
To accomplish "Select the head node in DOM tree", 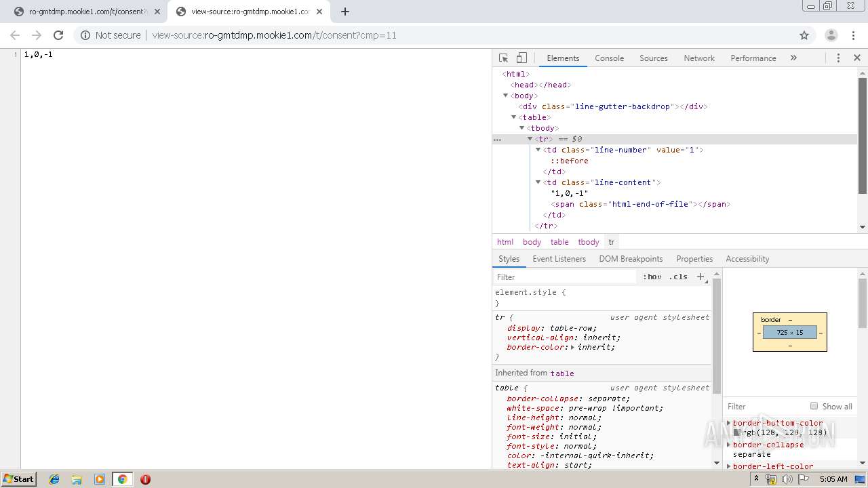I will [x=540, y=85].
